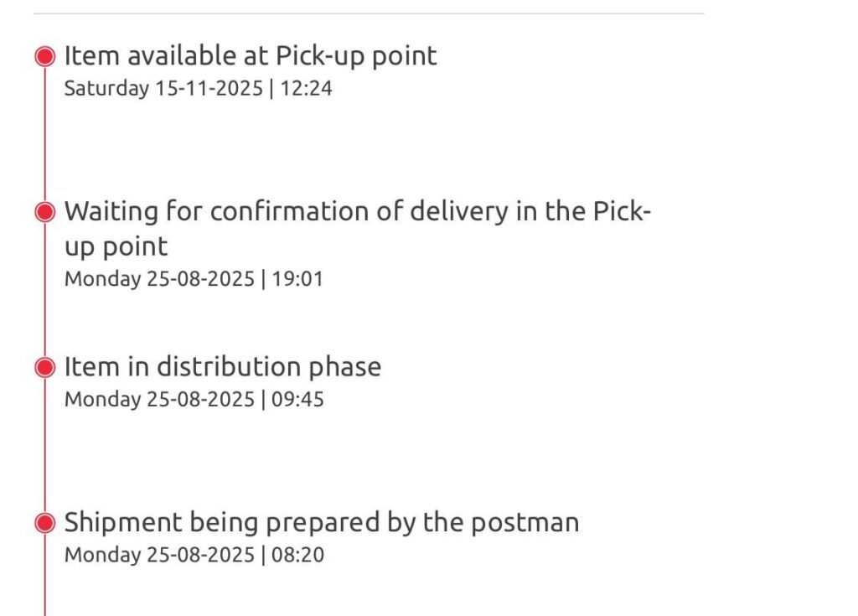Viewport: 858px width, 616px height.
Task: Click the 12:24 time of the first event
Action: (306, 88)
